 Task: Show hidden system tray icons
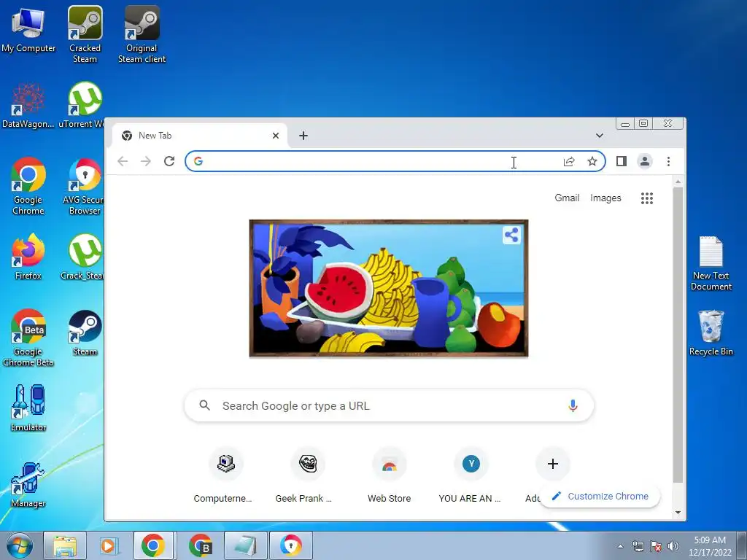click(x=620, y=546)
